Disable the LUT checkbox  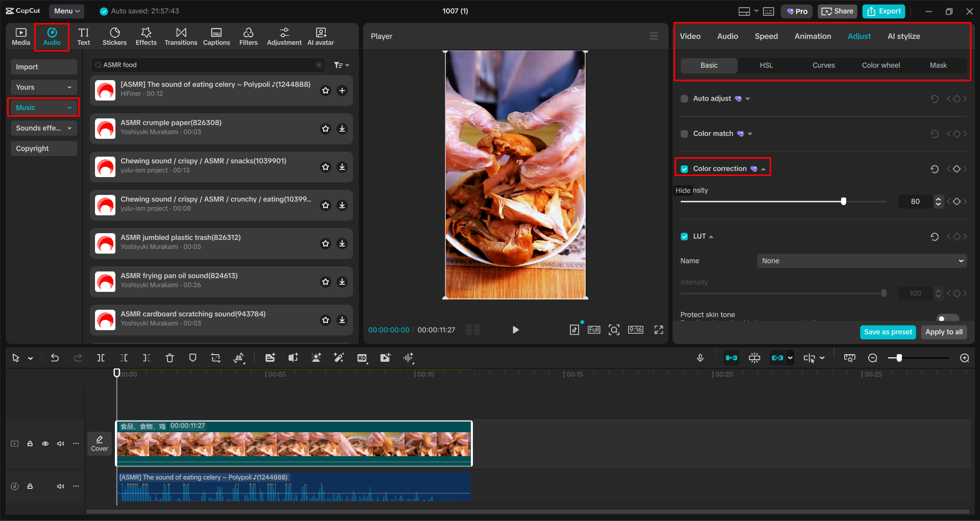point(684,236)
